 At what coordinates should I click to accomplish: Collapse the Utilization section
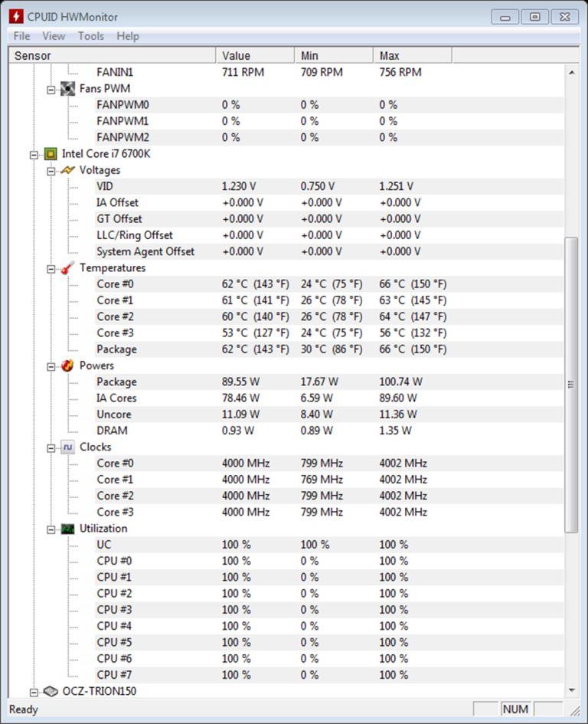[51, 529]
